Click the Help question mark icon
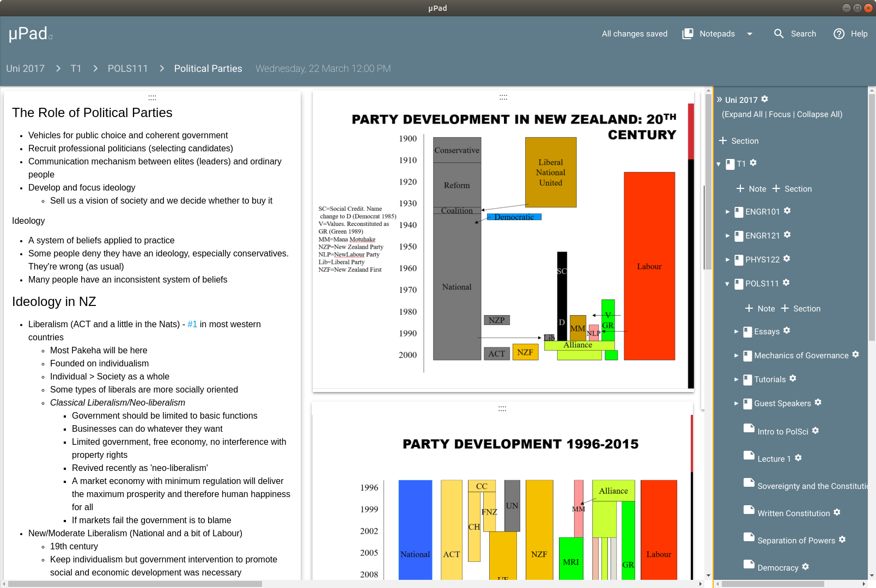Image resolution: width=876 pixels, height=588 pixels. (x=839, y=34)
